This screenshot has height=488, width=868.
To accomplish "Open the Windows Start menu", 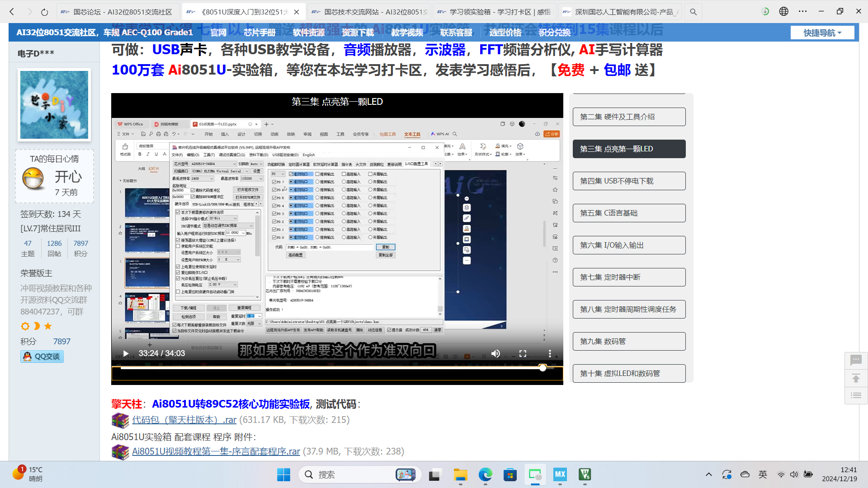I will pyautogui.click(x=283, y=474).
